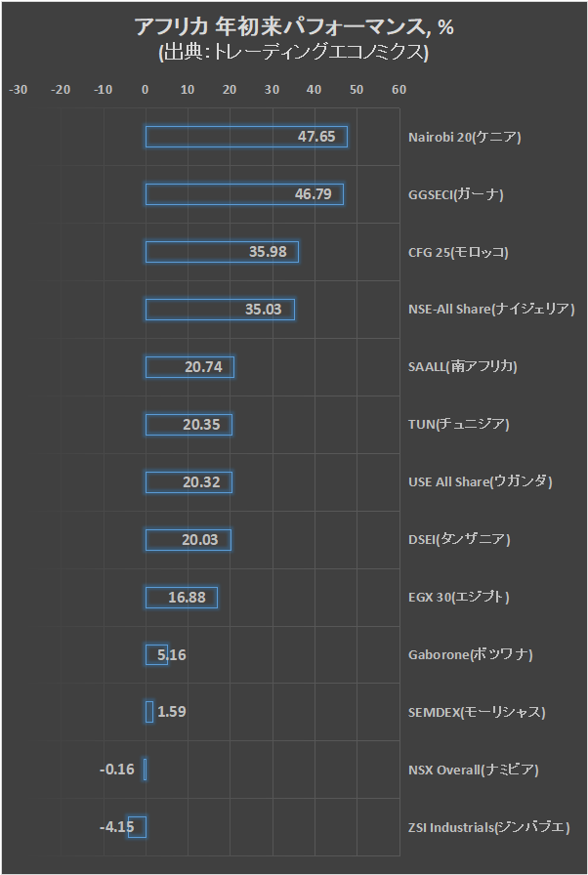588x875 pixels.
Task: Click the 20.32 data label
Action: pyautogui.click(x=201, y=482)
